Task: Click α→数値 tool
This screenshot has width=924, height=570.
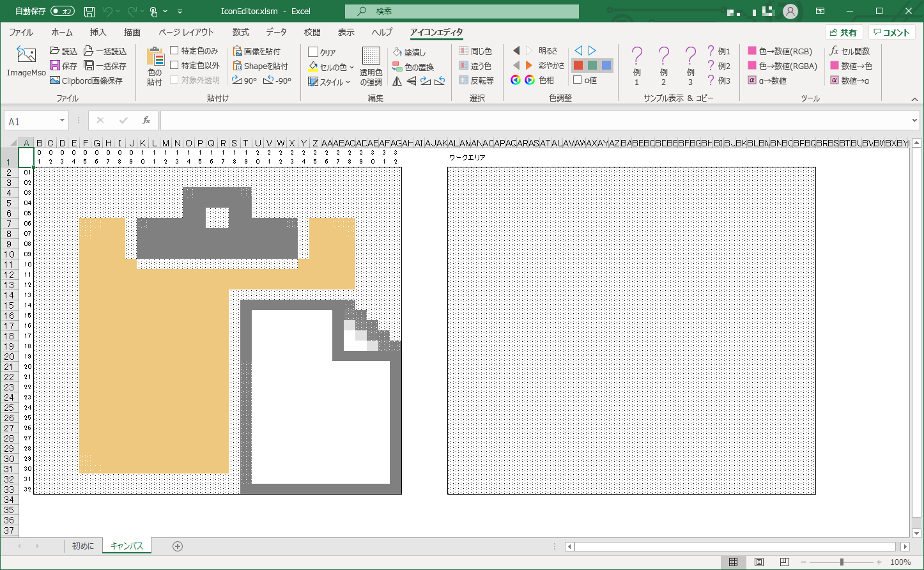Action: click(767, 81)
